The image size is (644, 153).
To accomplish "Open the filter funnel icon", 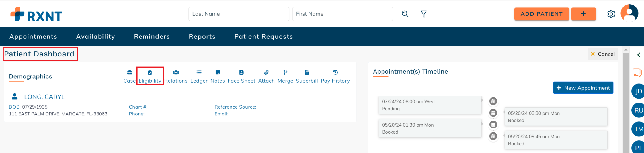I will coord(424,14).
